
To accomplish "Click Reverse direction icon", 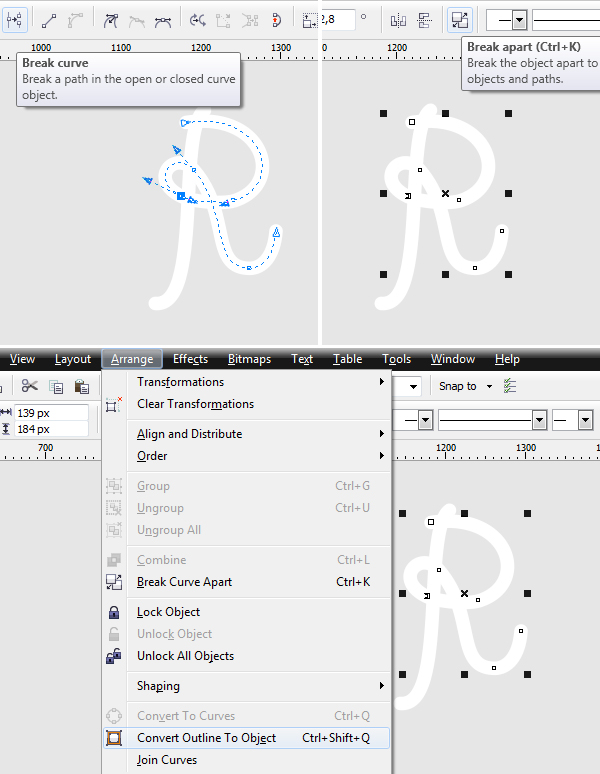I will tap(197, 21).
